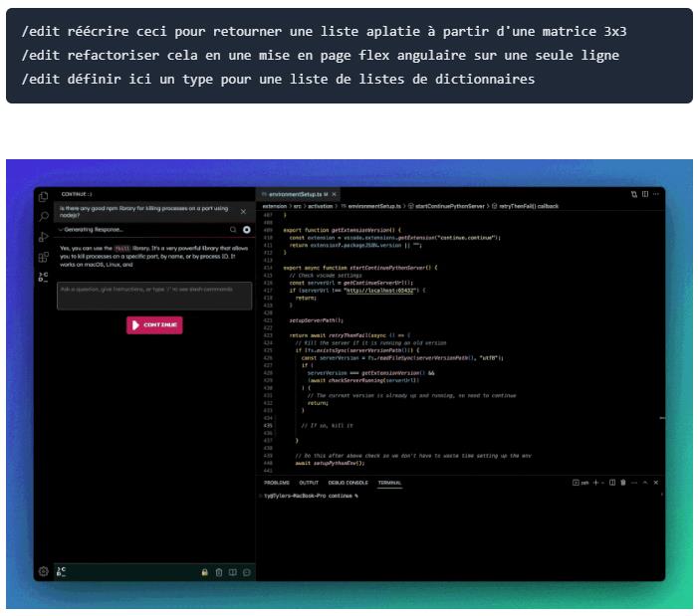Click the first '/edit réécrire ceci' line in the code block
This screenshot has width=698, height=616.
click(324, 32)
